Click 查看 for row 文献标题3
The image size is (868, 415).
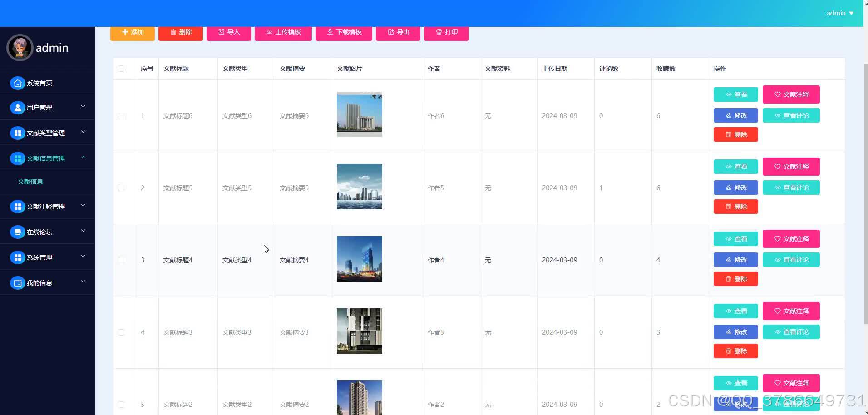point(736,311)
